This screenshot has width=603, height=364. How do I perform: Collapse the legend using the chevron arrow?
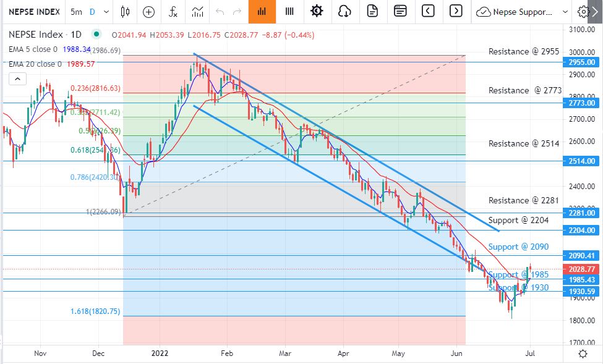pos(17,78)
